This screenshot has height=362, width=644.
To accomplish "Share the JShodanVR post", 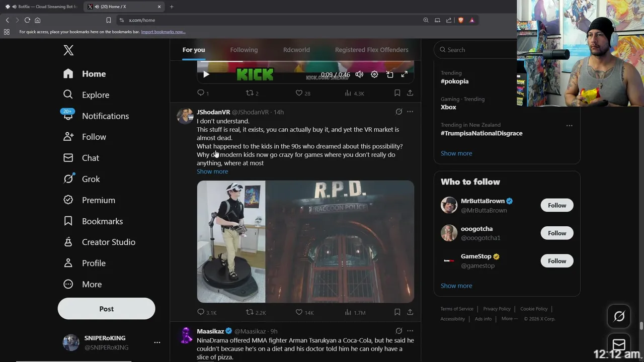I will [410, 312].
